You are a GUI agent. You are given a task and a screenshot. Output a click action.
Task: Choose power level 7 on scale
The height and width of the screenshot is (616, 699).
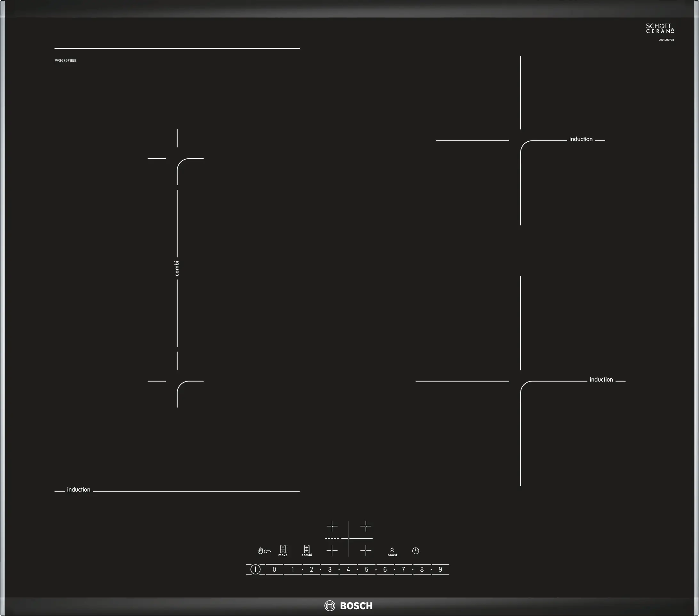click(403, 570)
